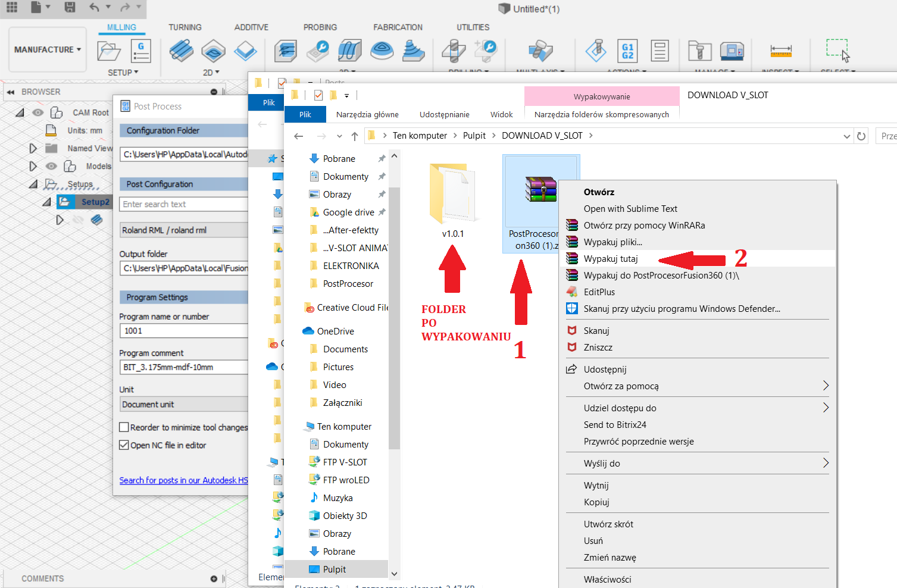Click the Save icon in Fusion title bar
The image size is (897, 588).
tap(70, 7)
